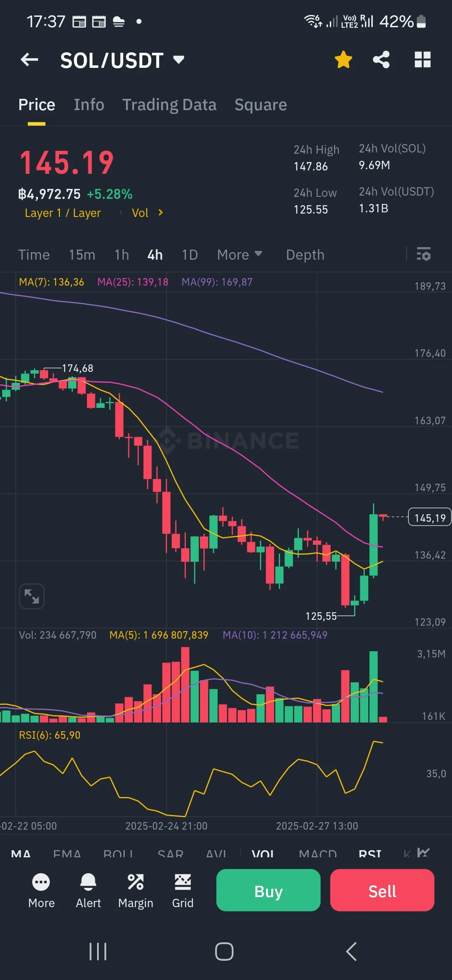Open the Info tab
This screenshot has width=452, height=980.
pyautogui.click(x=89, y=105)
